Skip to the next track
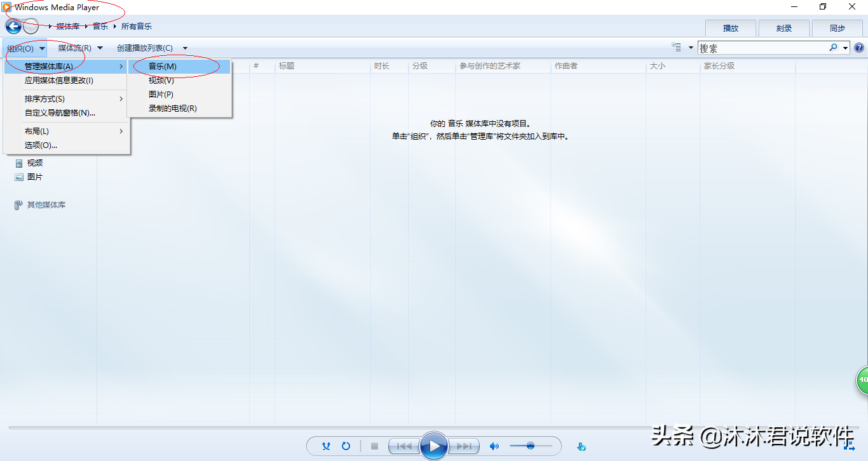 click(465, 446)
